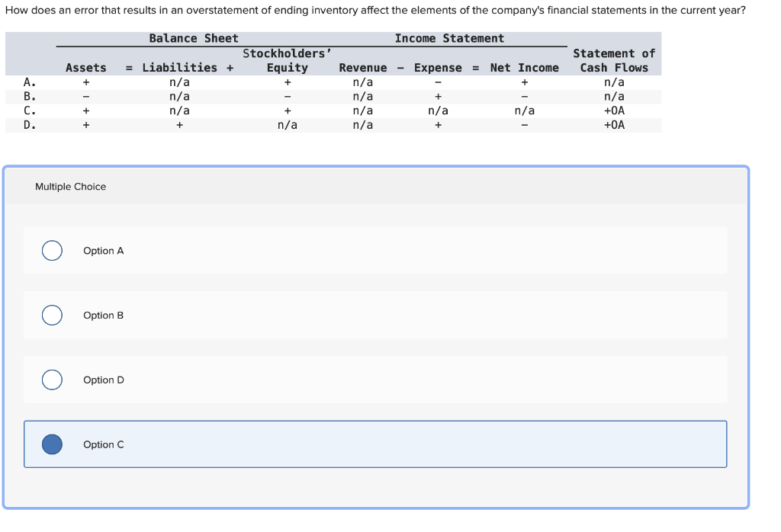Viewport: 781px width, 532px height.
Task: Click the 'Multiple Choice' section heading
Action: pyautogui.click(x=71, y=187)
